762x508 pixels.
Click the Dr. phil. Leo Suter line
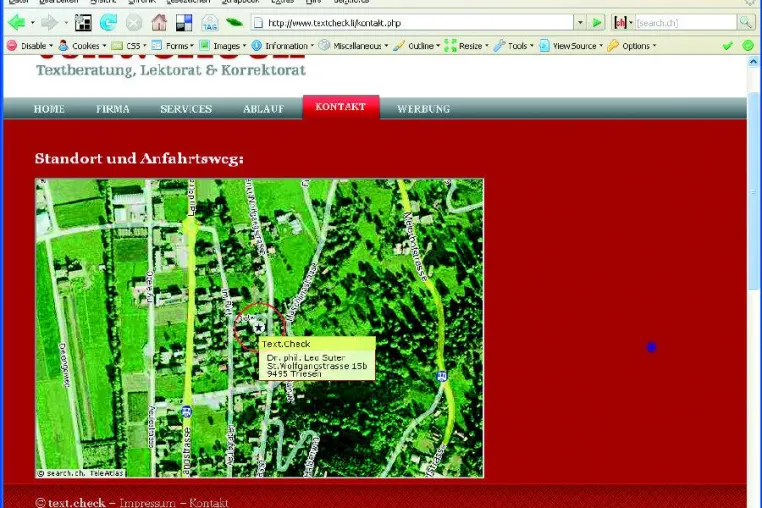pos(306,358)
